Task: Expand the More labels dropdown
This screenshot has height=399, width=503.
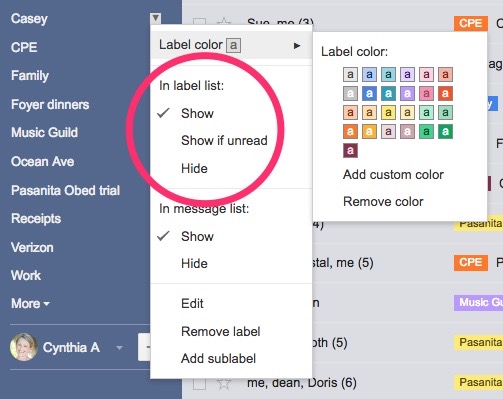Action: click(30, 303)
